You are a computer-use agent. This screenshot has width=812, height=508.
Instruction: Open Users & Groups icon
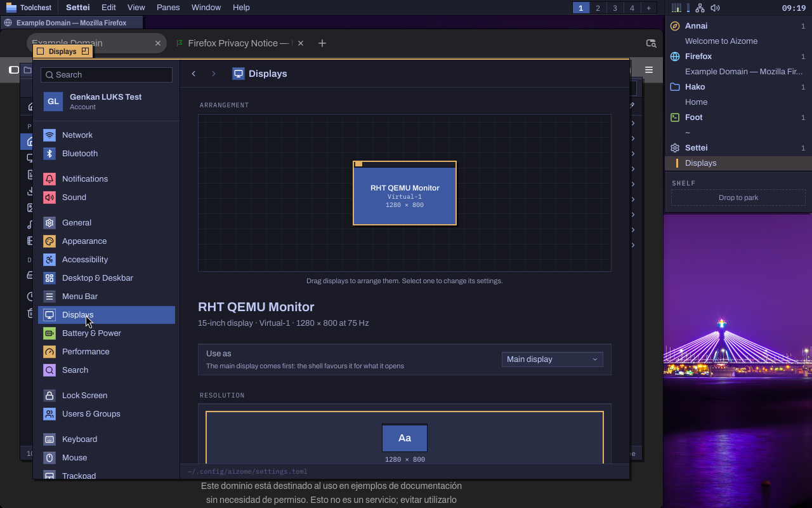(x=49, y=414)
